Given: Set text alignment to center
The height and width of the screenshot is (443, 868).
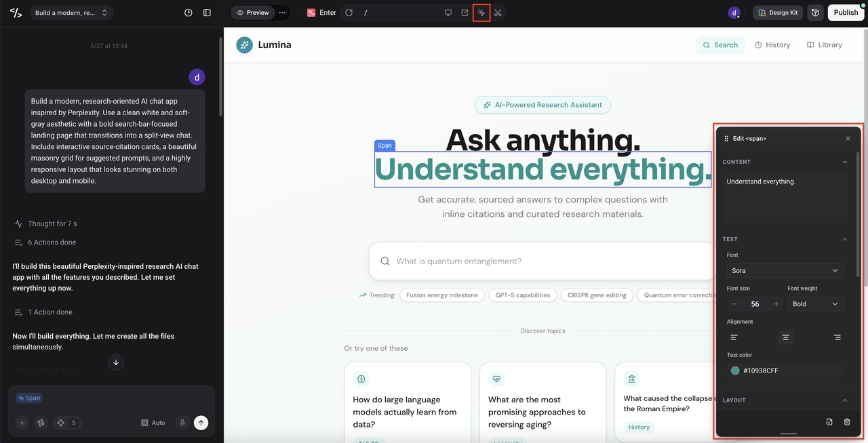Looking at the screenshot, I should tap(785, 337).
